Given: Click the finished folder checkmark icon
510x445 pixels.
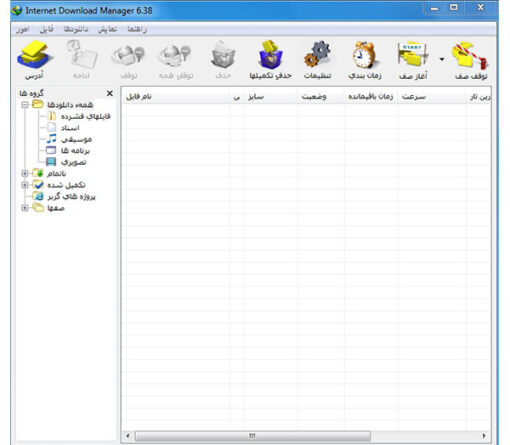Looking at the screenshot, I should click(x=38, y=184).
